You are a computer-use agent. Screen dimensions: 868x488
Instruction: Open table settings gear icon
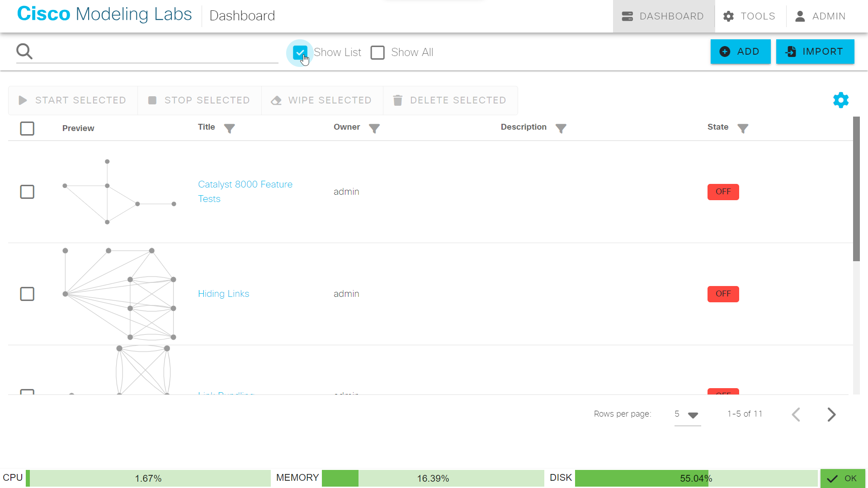click(x=840, y=100)
